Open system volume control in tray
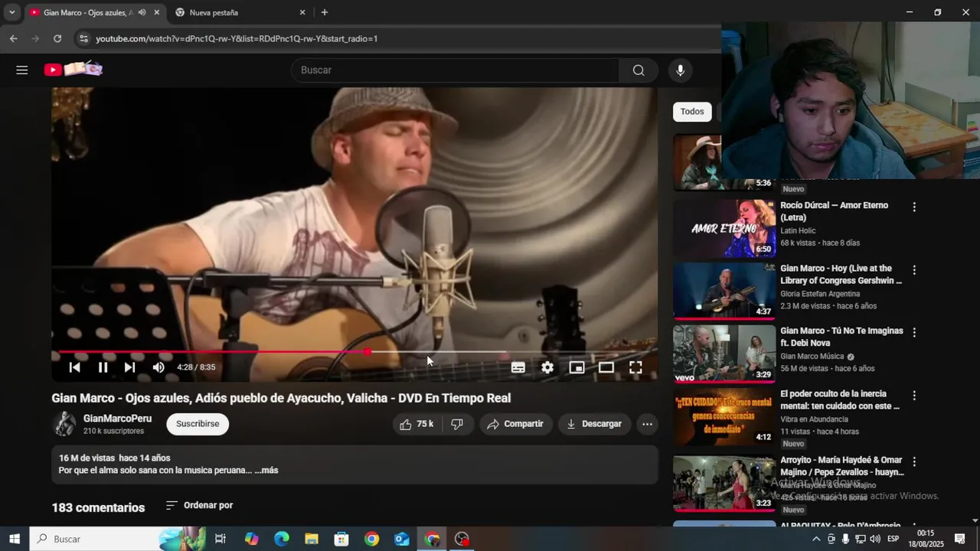 pyautogui.click(x=874, y=539)
